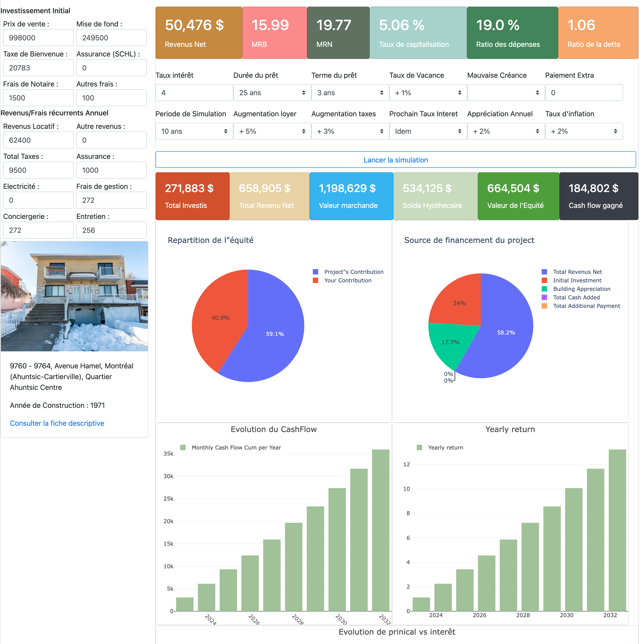The image size is (644, 644).
Task: Click the Cash flow gagné card
Action: (x=599, y=196)
